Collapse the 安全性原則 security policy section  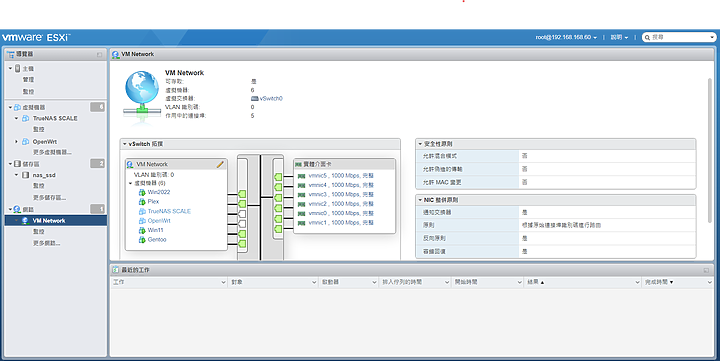420,144
